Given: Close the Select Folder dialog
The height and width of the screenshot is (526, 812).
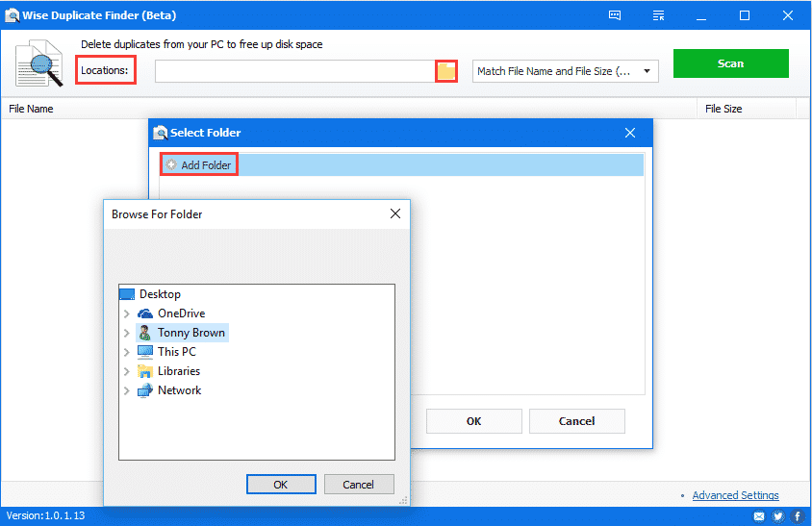Looking at the screenshot, I should [630, 133].
